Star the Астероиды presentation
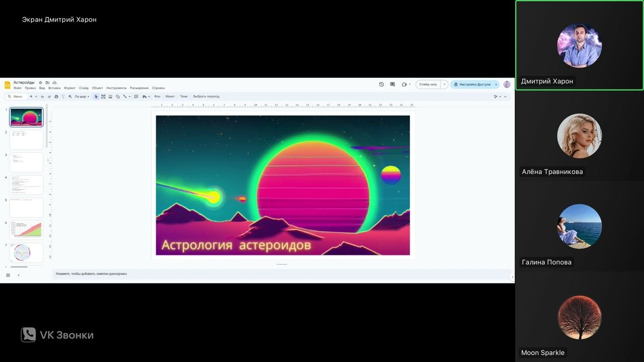 point(41,82)
